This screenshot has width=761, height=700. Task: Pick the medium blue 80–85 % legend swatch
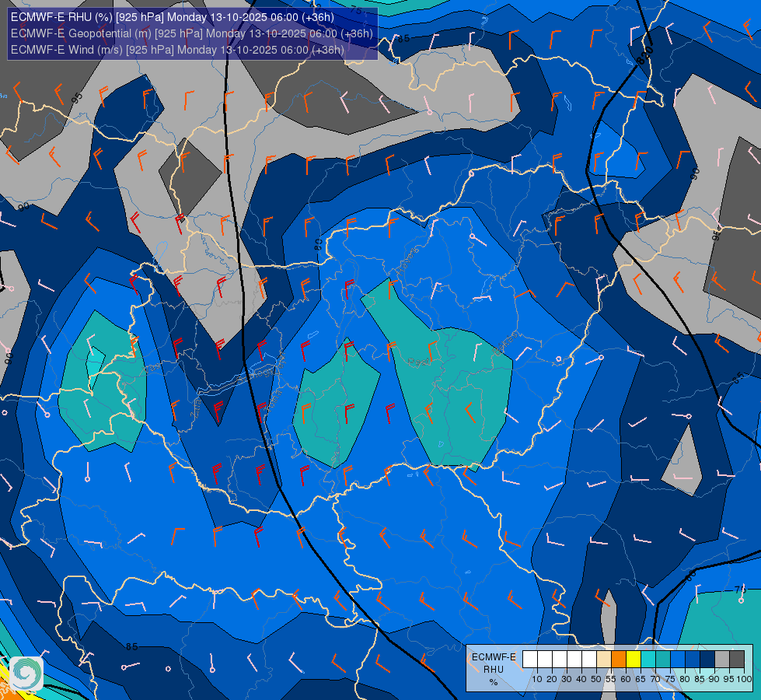tap(693, 659)
